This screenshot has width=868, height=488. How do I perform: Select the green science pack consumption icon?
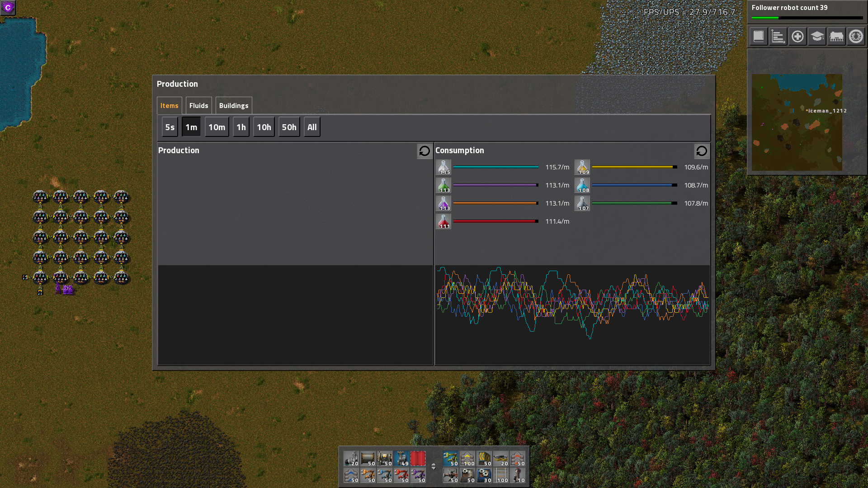(443, 185)
